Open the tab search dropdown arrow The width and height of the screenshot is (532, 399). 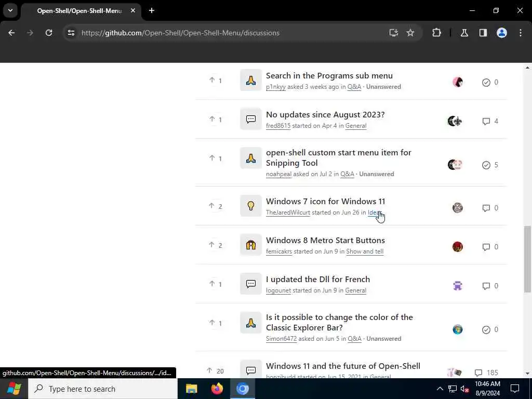(x=10, y=10)
